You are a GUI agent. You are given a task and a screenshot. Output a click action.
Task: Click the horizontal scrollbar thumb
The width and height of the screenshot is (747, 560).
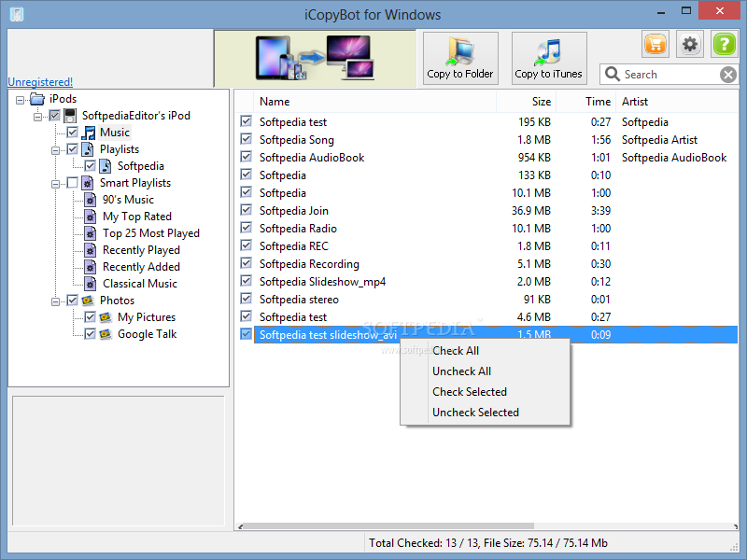[388, 526]
